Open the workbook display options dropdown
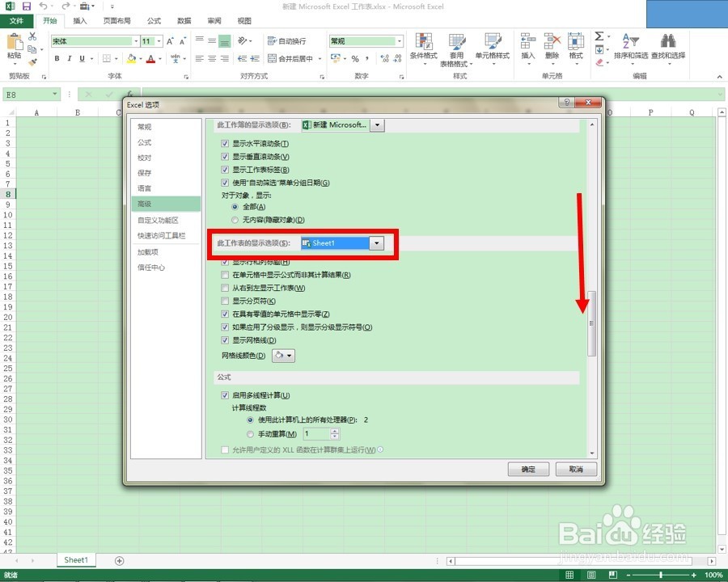Screen dimensions: 728x582 click(x=378, y=125)
